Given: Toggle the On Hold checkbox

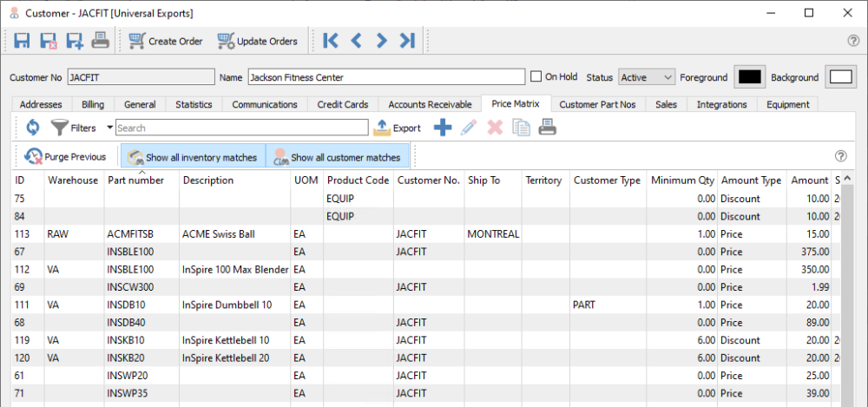Looking at the screenshot, I should point(536,76).
